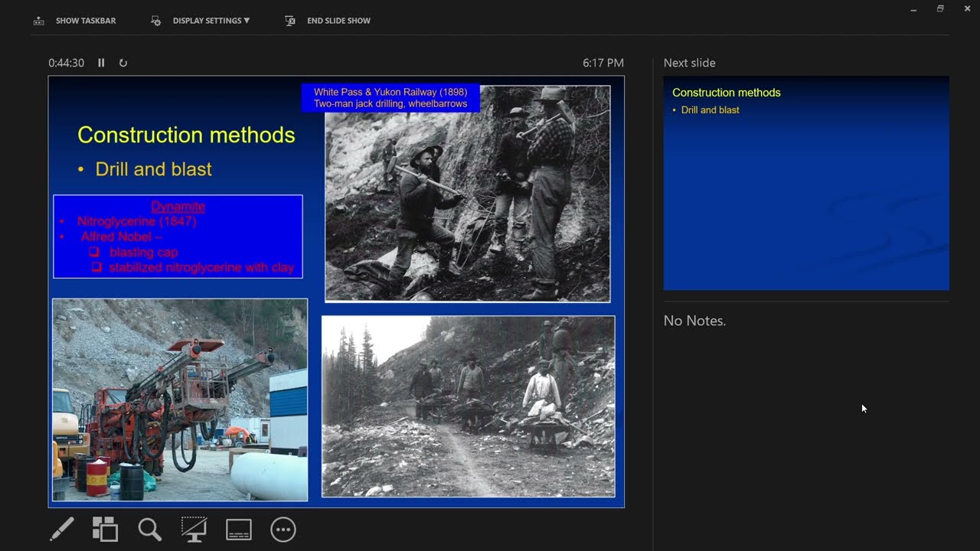The width and height of the screenshot is (980, 551).
Task: Black out the slide show screen
Action: pyautogui.click(x=194, y=530)
